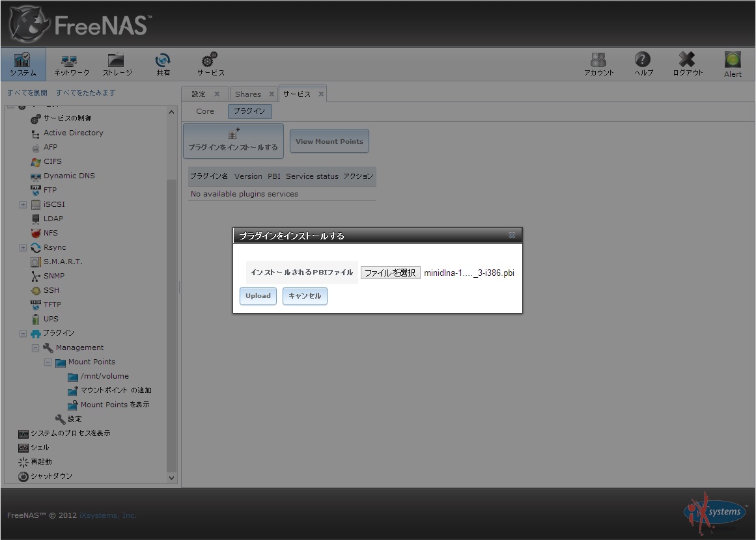Click the ログアウト icon
Screen dimensions: 756x540
tap(688, 64)
